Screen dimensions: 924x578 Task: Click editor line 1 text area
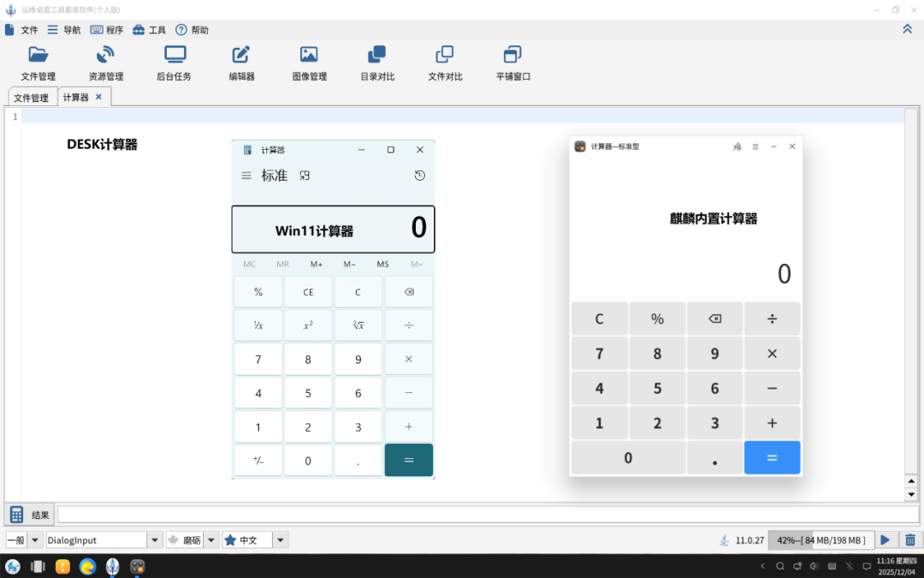(x=463, y=116)
